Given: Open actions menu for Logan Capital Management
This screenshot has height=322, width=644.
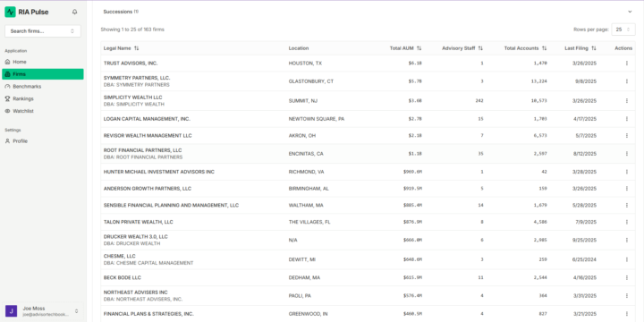Looking at the screenshot, I should (x=627, y=119).
